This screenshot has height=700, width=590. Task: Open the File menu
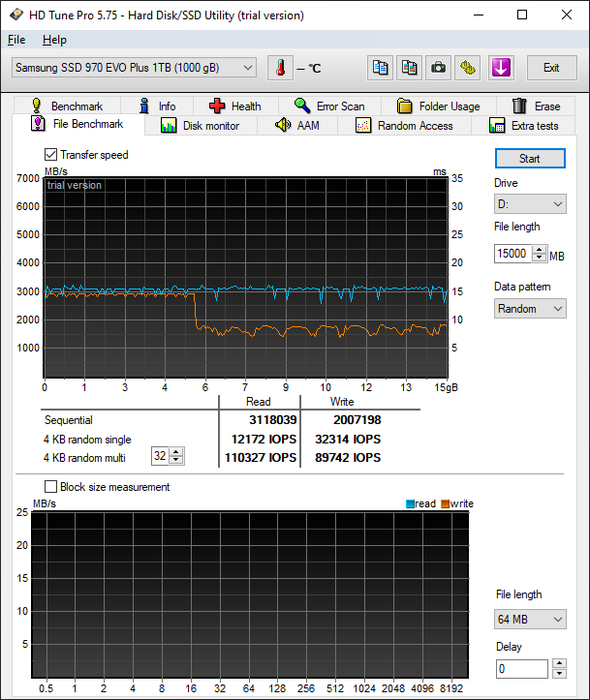click(16, 40)
